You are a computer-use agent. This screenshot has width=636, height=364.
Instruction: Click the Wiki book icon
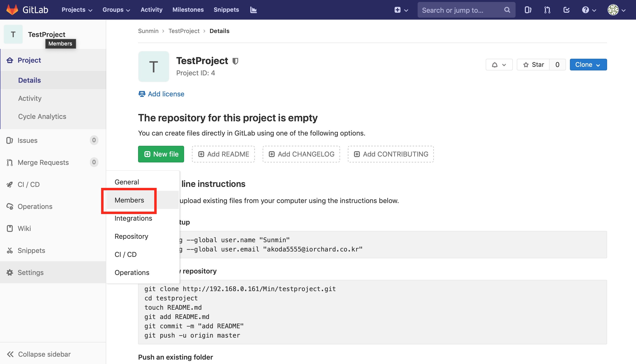point(10,228)
